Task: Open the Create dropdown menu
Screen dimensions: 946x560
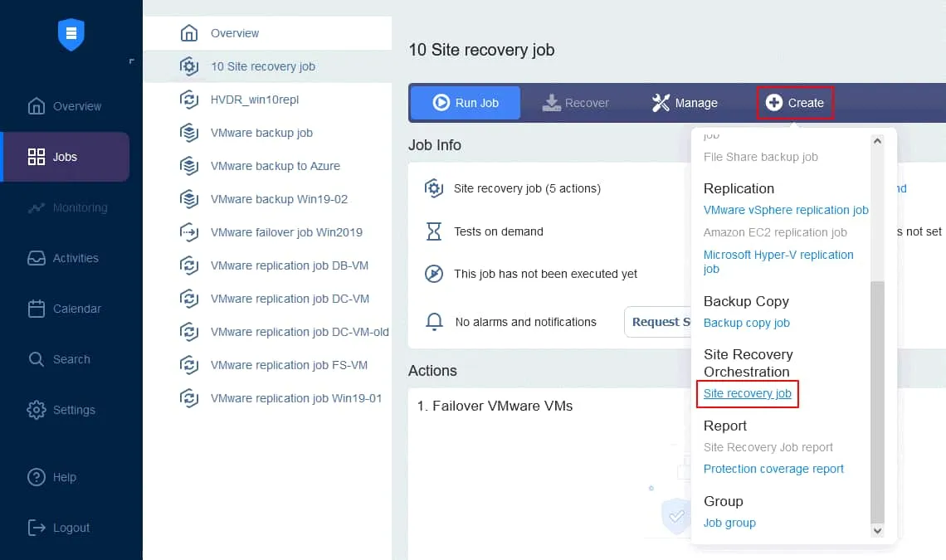Action: [x=794, y=102]
